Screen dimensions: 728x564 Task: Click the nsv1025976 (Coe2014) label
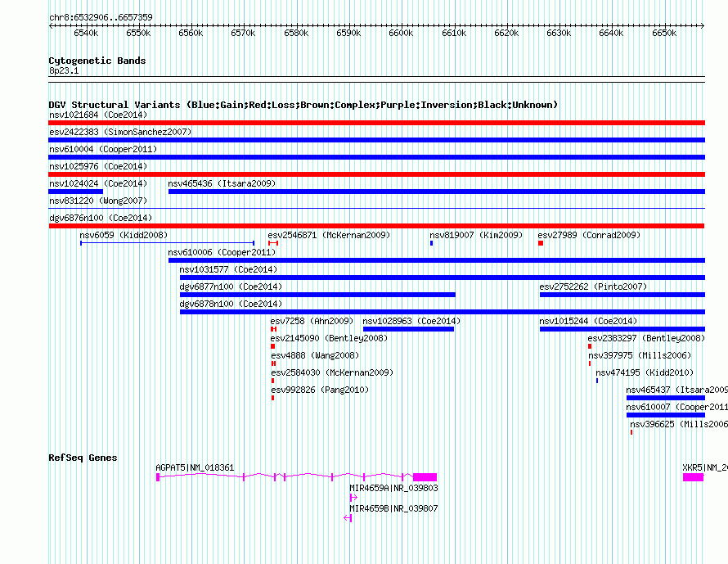[98, 166]
